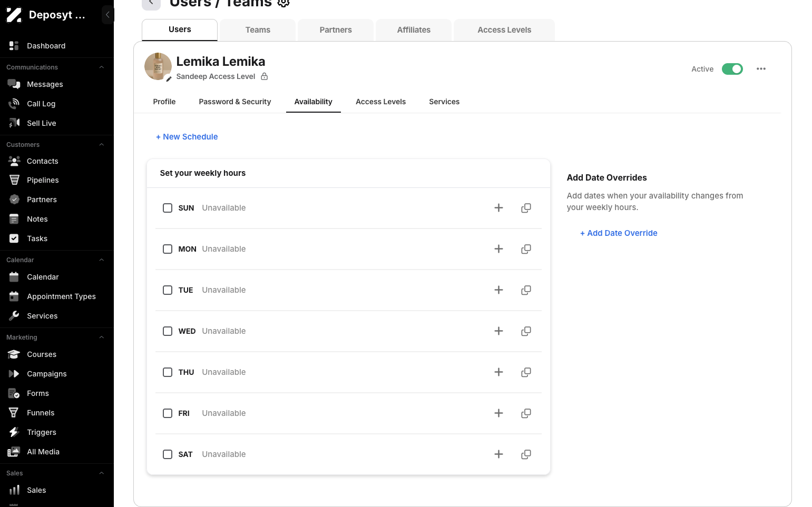Open Services wrench icon in sidebar
The height and width of the screenshot is (507, 812).
tap(14, 316)
